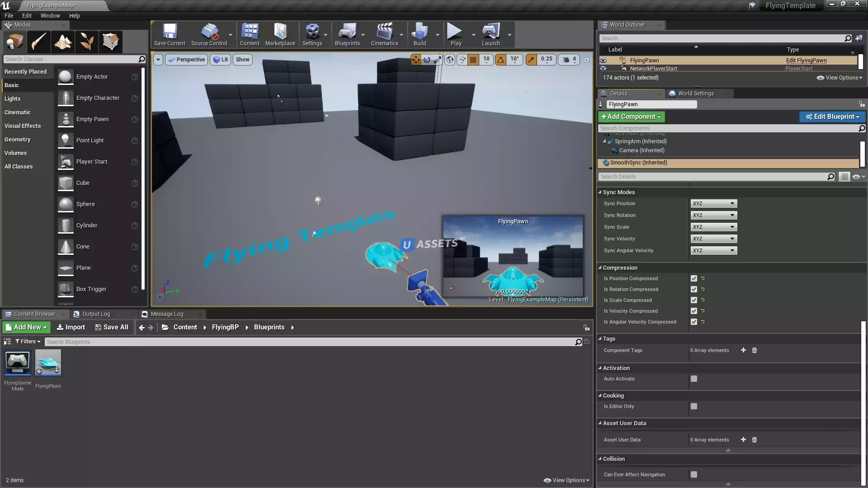Click the Add Component button
Screen dimensions: 868x488
click(631, 117)
